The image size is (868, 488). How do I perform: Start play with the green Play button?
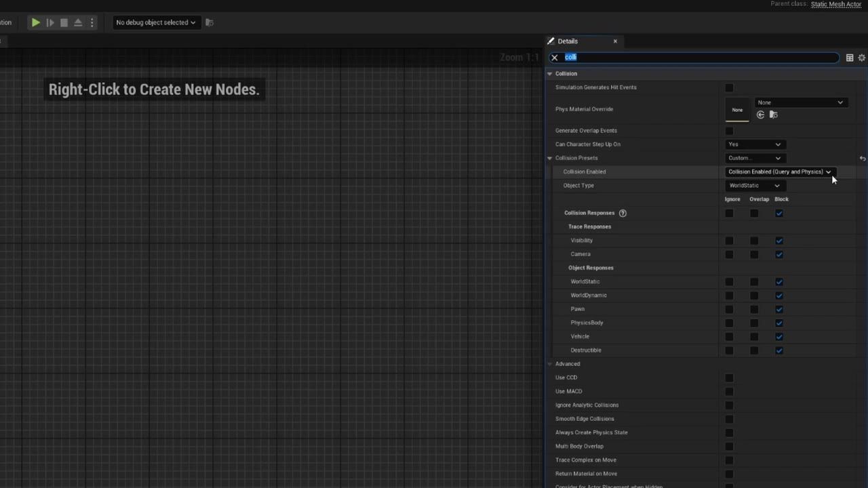pyautogui.click(x=35, y=22)
